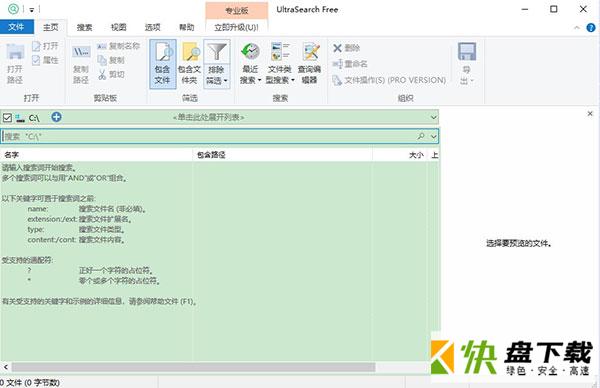Open the quick access toolbar customize arrow
The width and height of the screenshot is (600, 388).
(x=32, y=10)
